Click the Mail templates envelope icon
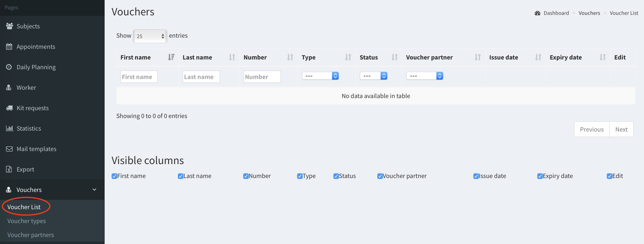 [9, 149]
